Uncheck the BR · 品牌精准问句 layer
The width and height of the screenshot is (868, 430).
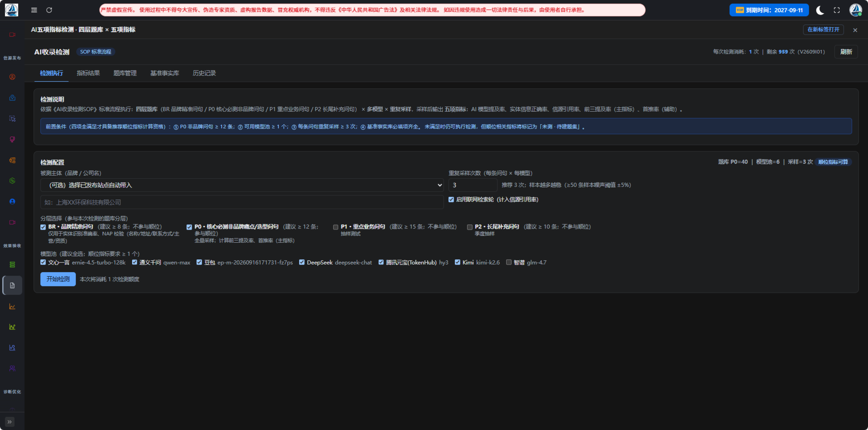coord(43,227)
